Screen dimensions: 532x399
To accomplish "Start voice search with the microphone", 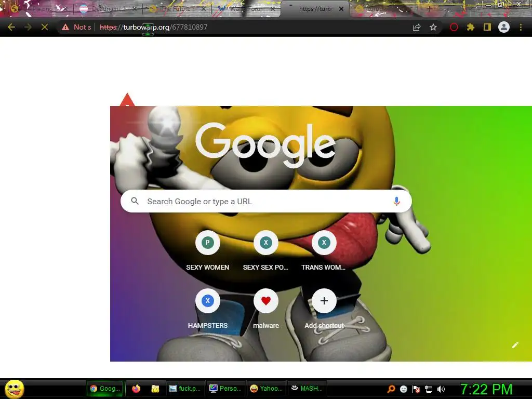I will pos(396,201).
